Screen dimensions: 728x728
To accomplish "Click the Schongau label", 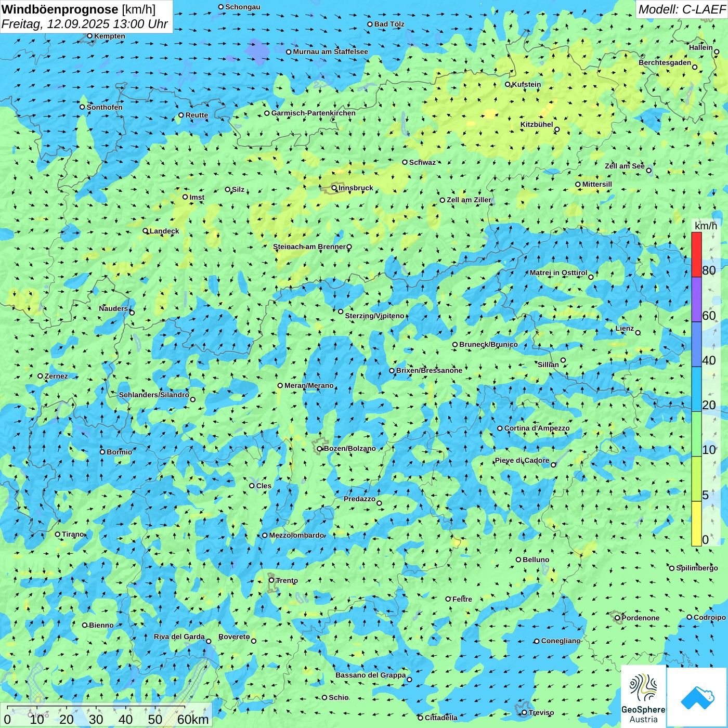I will tap(243, 7).
